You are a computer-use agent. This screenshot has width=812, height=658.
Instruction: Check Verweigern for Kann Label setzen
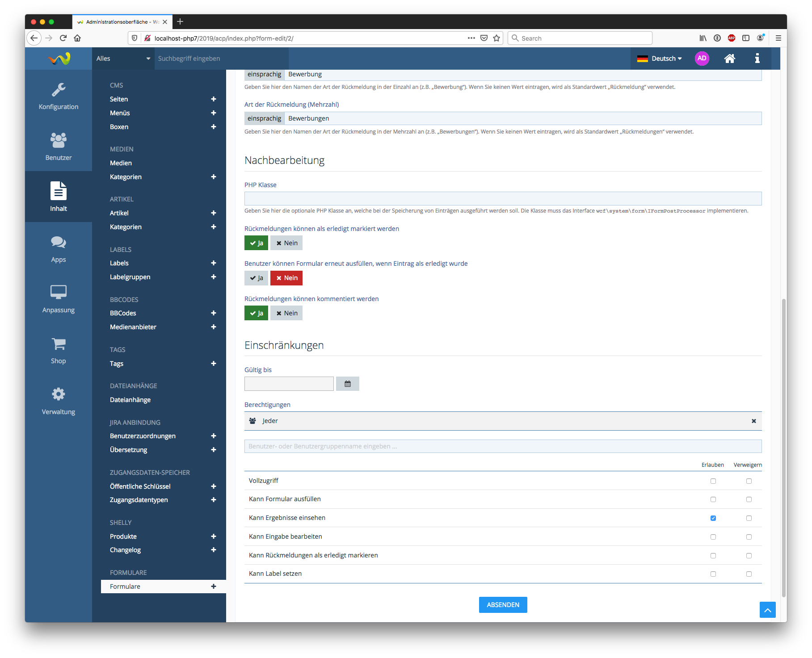[749, 574]
